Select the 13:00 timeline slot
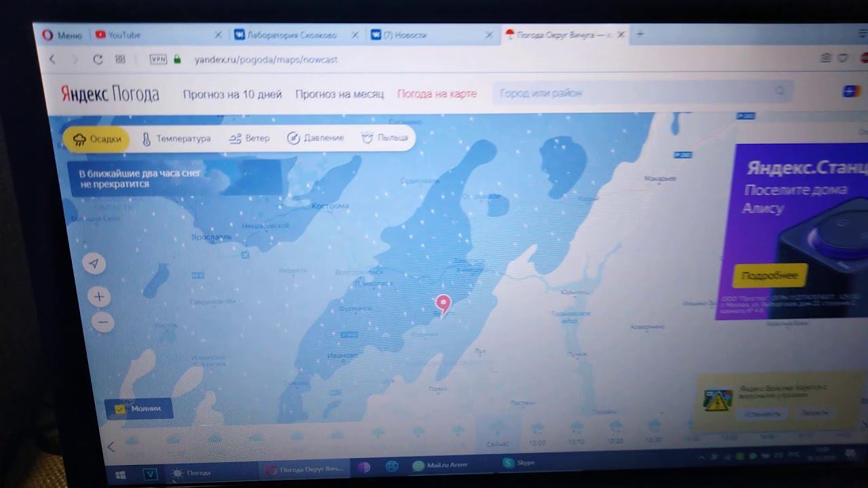This screenshot has width=868, height=488. coord(537,434)
